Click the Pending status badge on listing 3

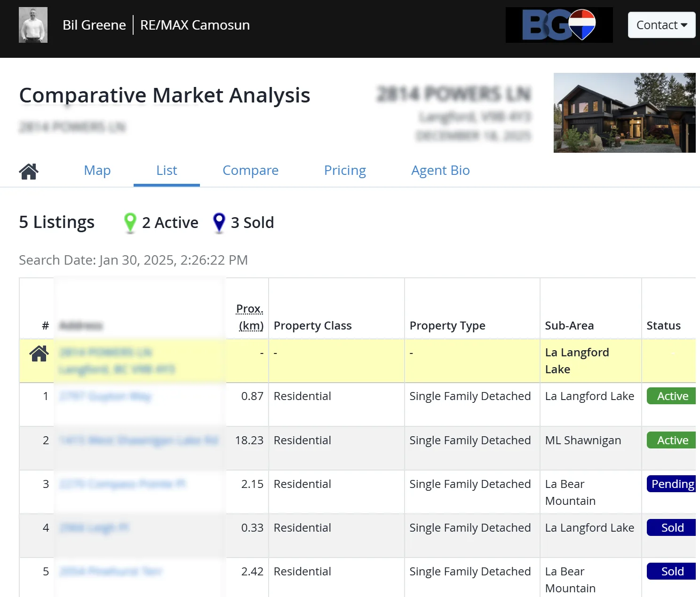click(672, 484)
